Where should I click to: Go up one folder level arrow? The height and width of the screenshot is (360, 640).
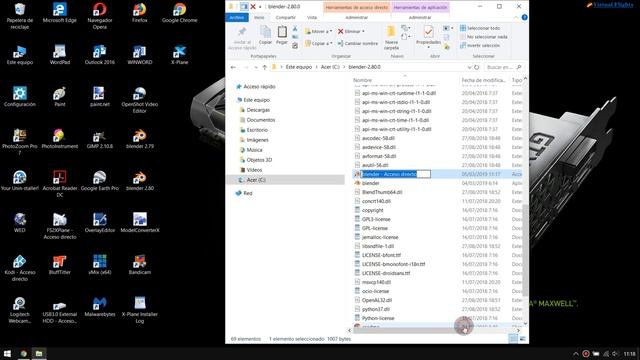pos(264,67)
